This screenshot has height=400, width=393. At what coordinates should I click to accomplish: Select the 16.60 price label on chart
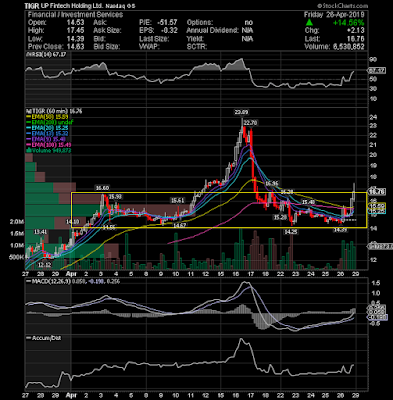pyautogui.click(x=101, y=188)
